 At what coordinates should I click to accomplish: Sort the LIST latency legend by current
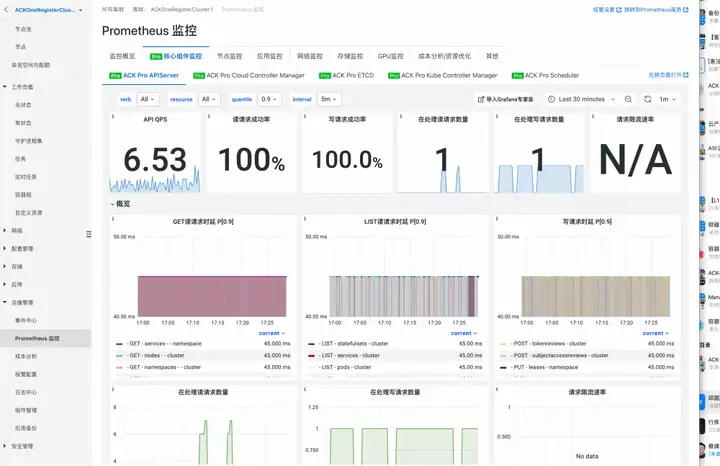point(464,333)
